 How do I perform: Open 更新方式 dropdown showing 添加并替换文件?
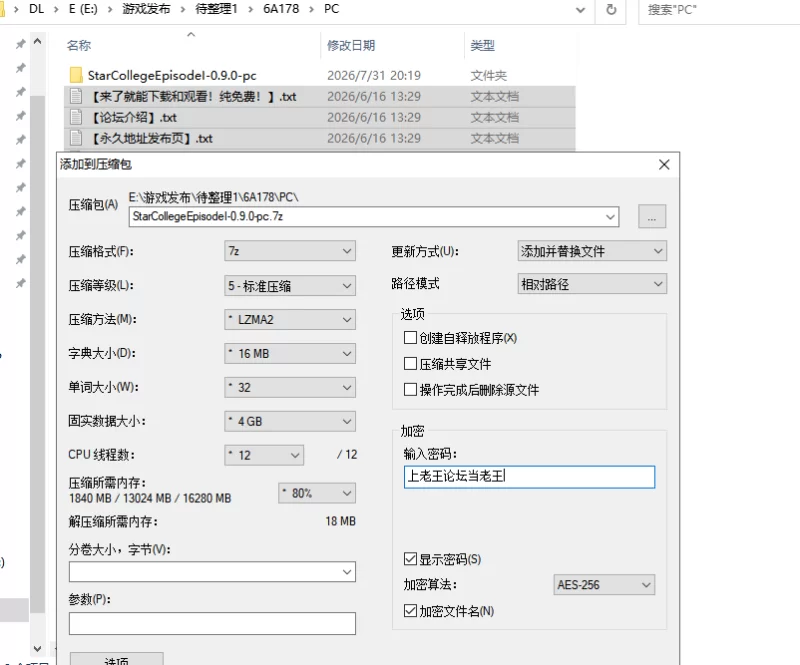tap(592, 251)
